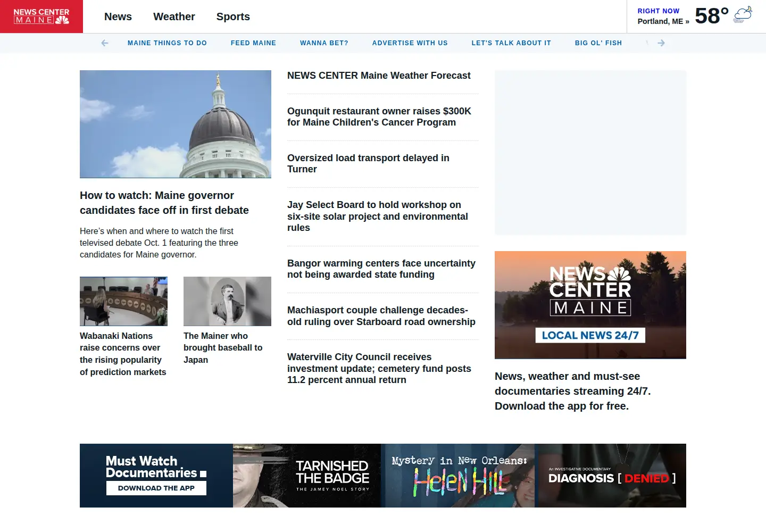Click the Local News 24/7 promo image
This screenshot has width=766, height=532.
pyautogui.click(x=590, y=305)
